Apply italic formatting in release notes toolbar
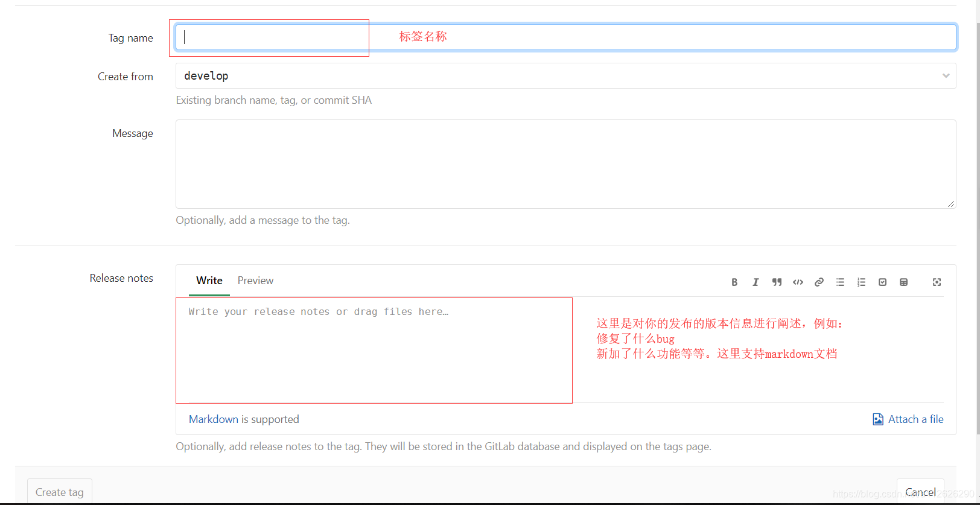Screen dimensions: 980x505 coord(756,282)
